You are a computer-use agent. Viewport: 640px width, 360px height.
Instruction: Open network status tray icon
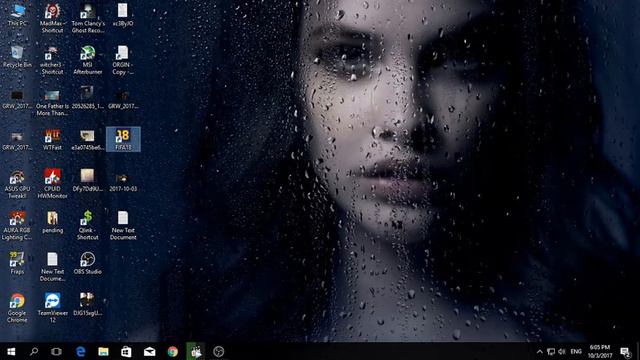point(551,351)
